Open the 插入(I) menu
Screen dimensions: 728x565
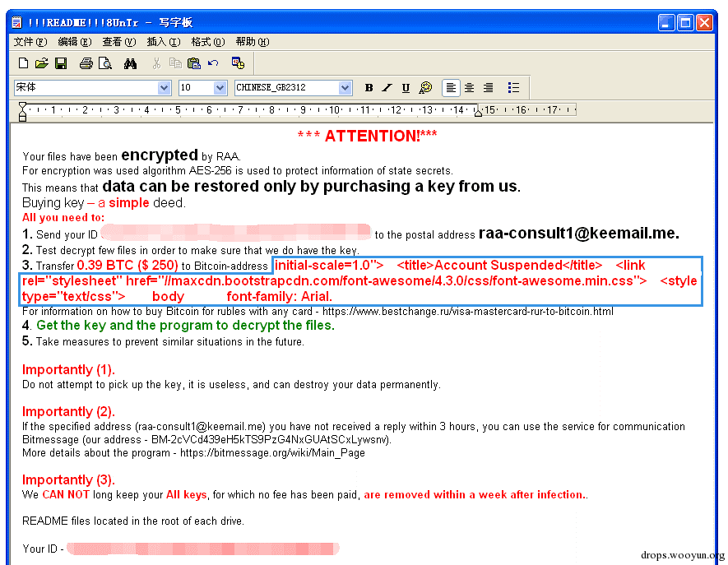coord(164,42)
